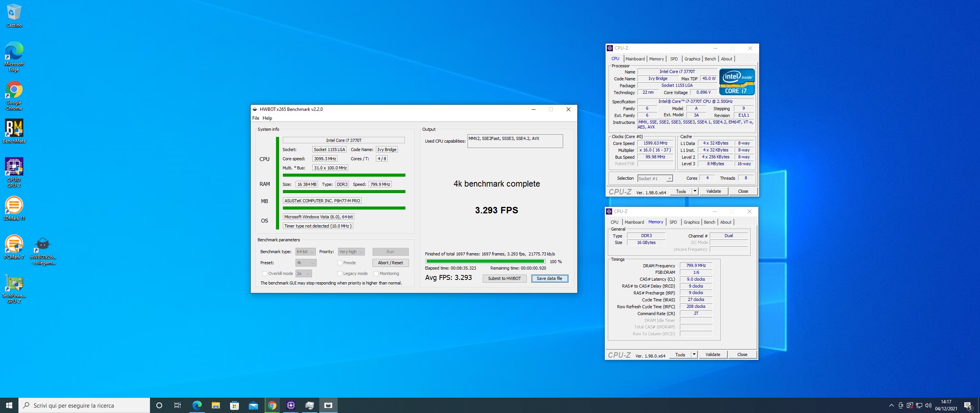Screen dimensions: 980x413
Task: Select Bench tab in upper CPU-Z window
Action: tap(710, 59)
